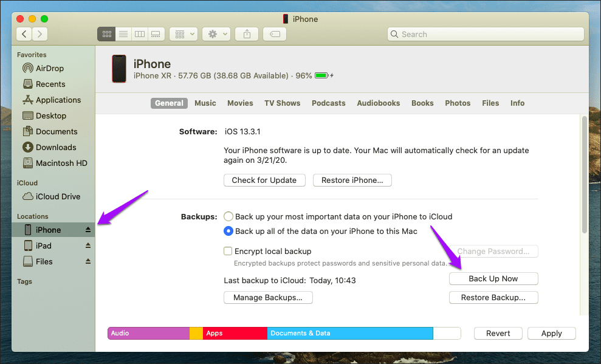Go back with the left chevron button
Viewport: 601px width, 364px height.
point(24,34)
